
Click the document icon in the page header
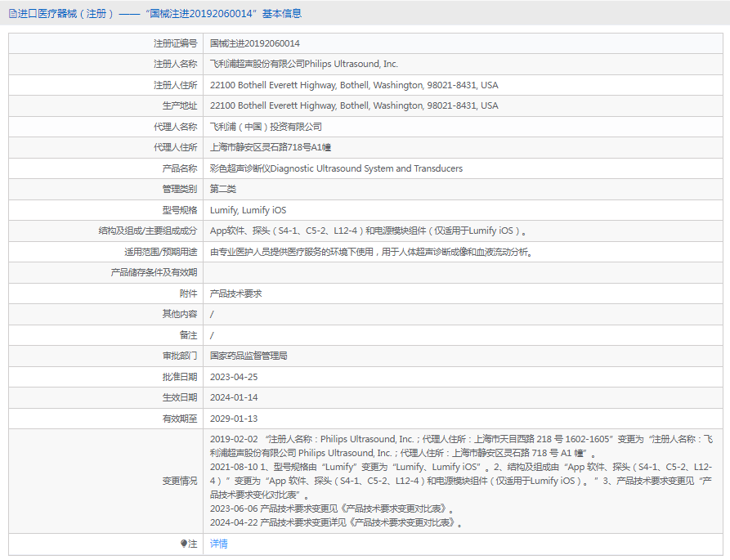coord(12,14)
